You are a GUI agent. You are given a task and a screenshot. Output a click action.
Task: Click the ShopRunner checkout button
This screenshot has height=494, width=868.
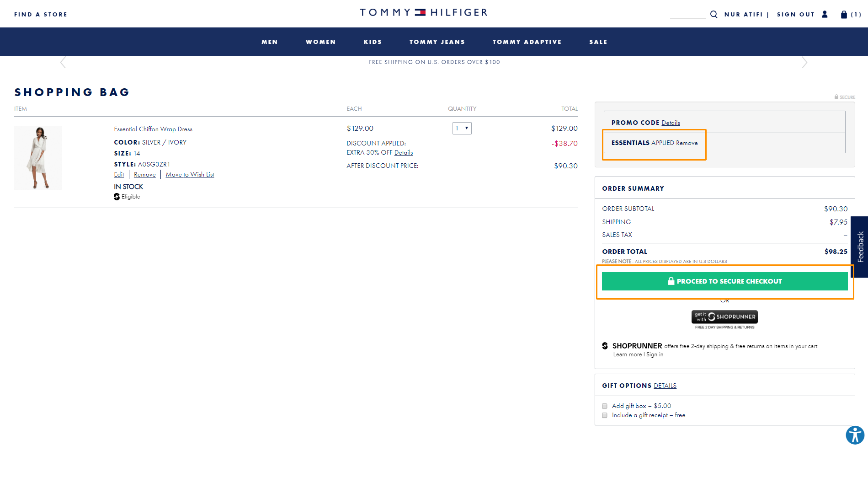(x=724, y=317)
